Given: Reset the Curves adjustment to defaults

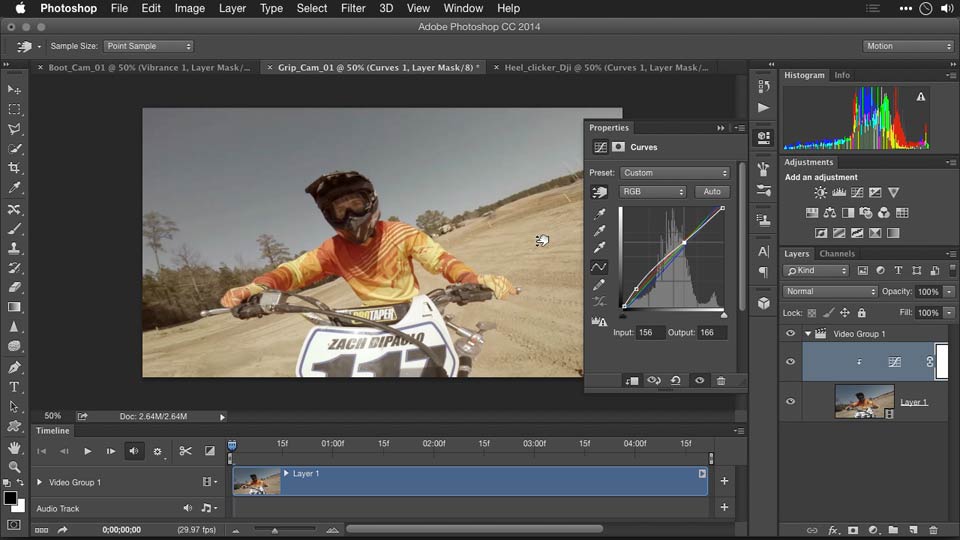Looking at the screenshot, I should click(x=676, y=381).
